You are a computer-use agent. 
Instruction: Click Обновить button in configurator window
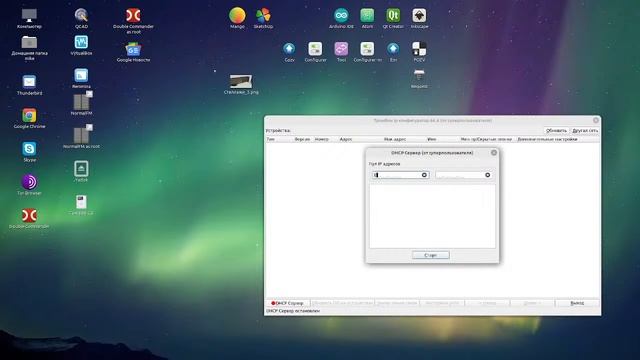556,131
